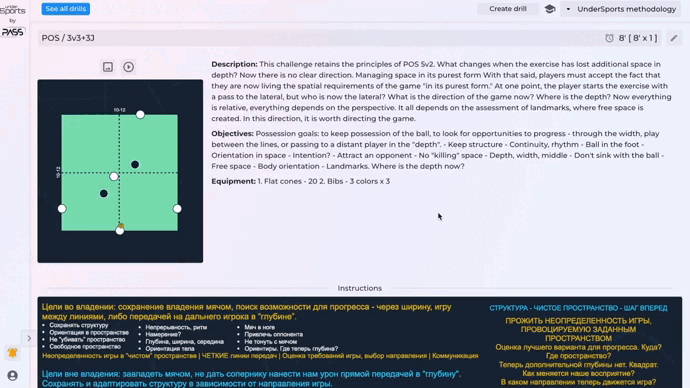Click the clock duration icon

coord(609,38)
